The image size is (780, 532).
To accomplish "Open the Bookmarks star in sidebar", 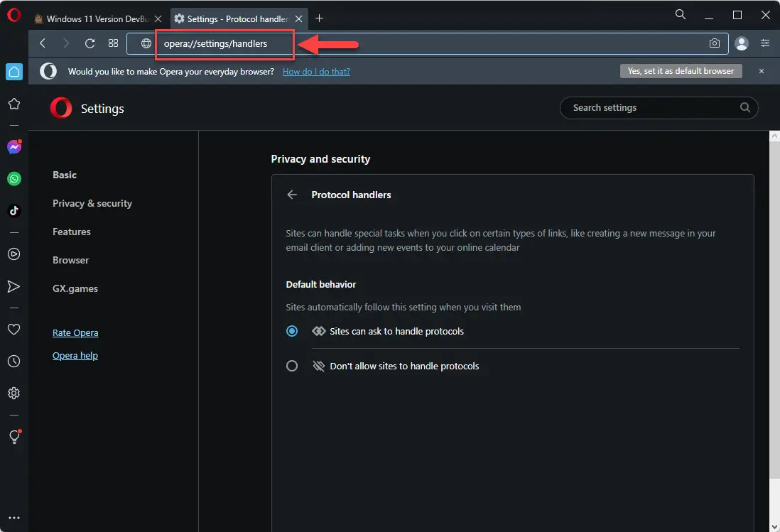I will pyautogui.click(x=14, y=104).
